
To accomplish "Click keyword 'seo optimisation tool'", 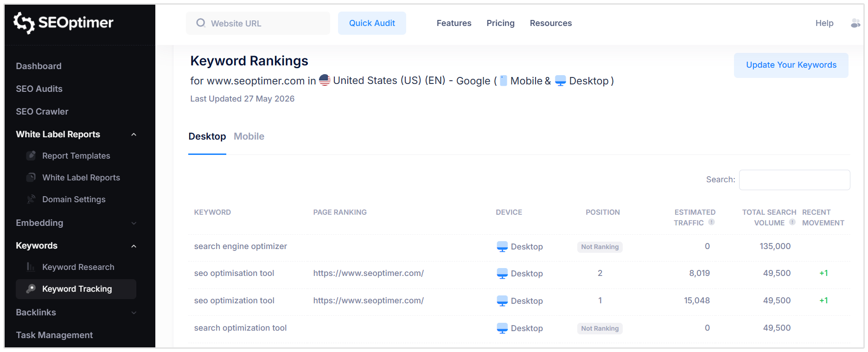I will point(234,273).
